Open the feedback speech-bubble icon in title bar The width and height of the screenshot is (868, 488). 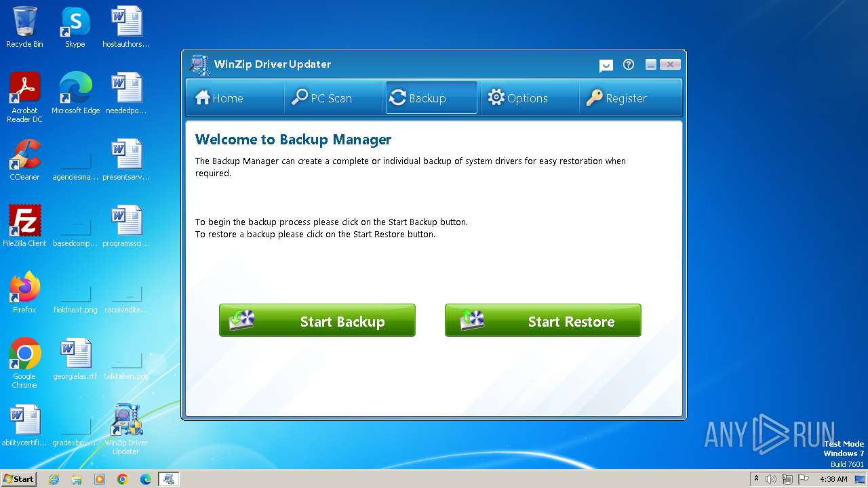606,65
